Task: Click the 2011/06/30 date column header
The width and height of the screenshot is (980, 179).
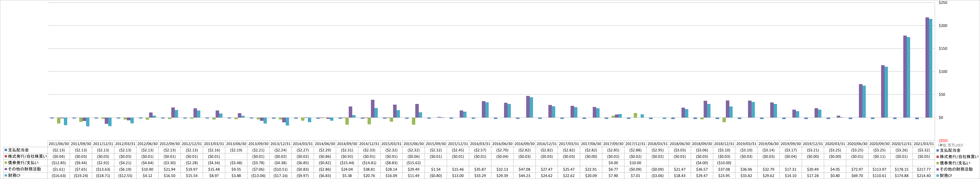Action: pos(59,144)
